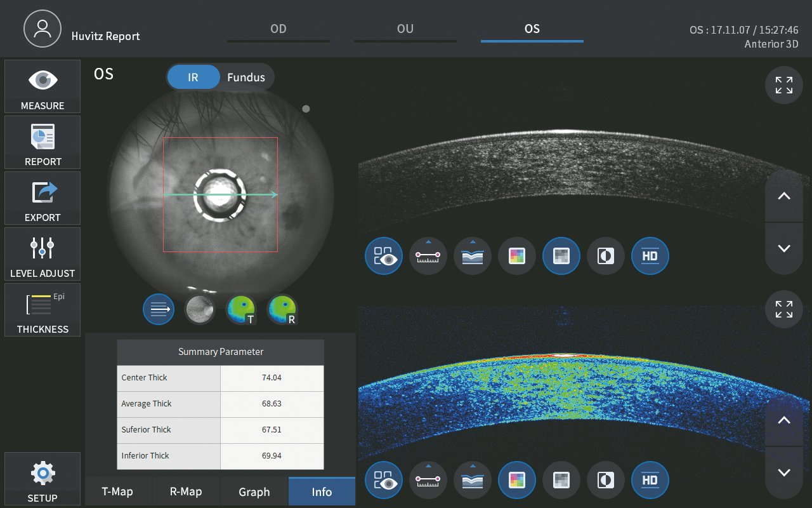This screenshot has height=508, width=812.
Task: Open the Epi THICKNESS tool
Action: tap(43, 310)
